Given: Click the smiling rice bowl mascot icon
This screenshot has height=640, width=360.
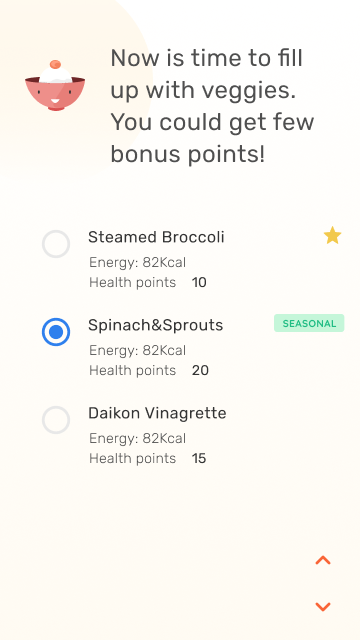Looking at the screenshot, I should 55,85.
